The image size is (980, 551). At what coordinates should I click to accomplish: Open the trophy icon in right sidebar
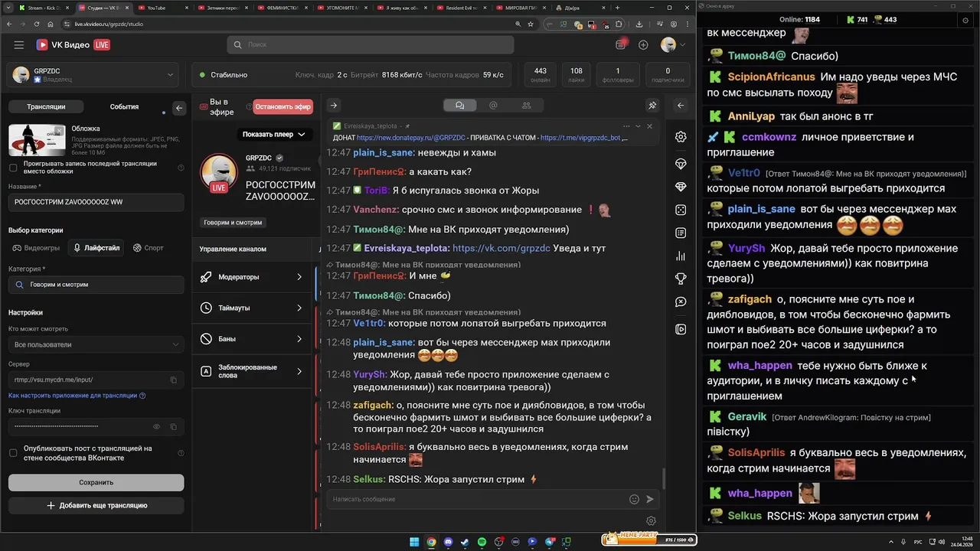tap(681, 279)
